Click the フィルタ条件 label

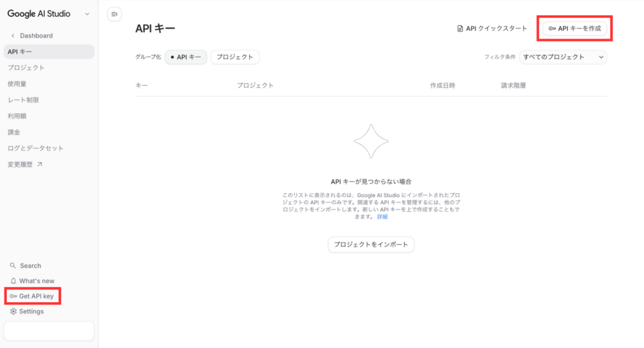click(499, 57)
